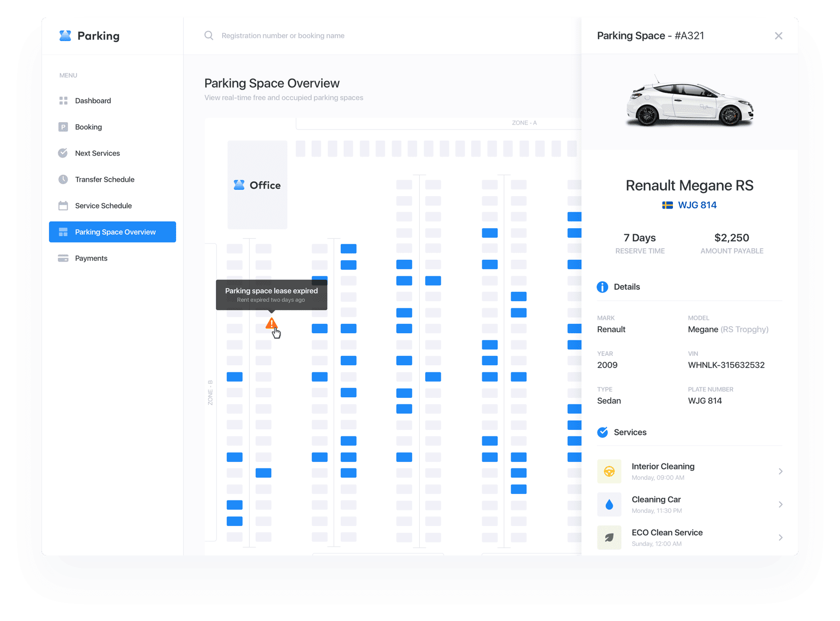The width and height of the screenshot is (840, 621).
Task: Click the Sweden flag icon
Action: pyautogui.click(x=667, y=205)
